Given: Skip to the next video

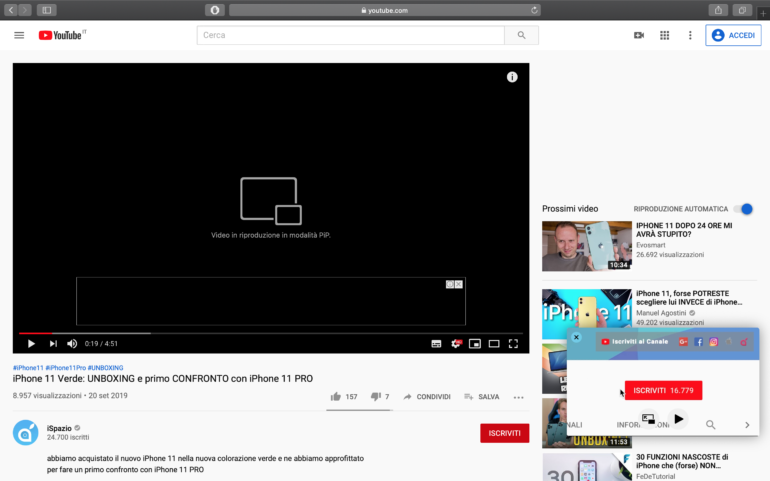Looking at the screenshot, I should pos(53,344).
